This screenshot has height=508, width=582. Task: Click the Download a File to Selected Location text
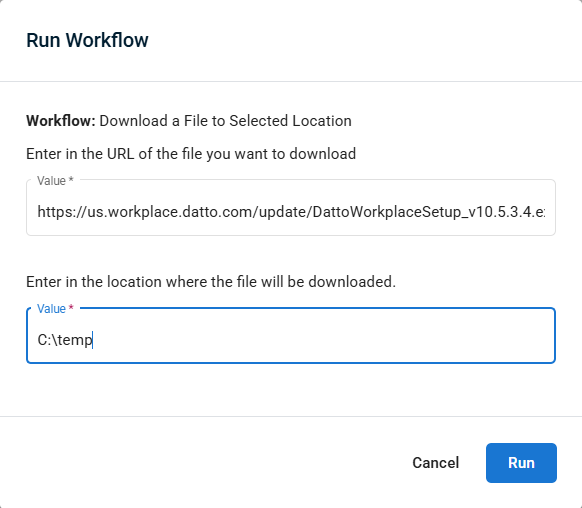pyautogui.click(x=225, y=121)
